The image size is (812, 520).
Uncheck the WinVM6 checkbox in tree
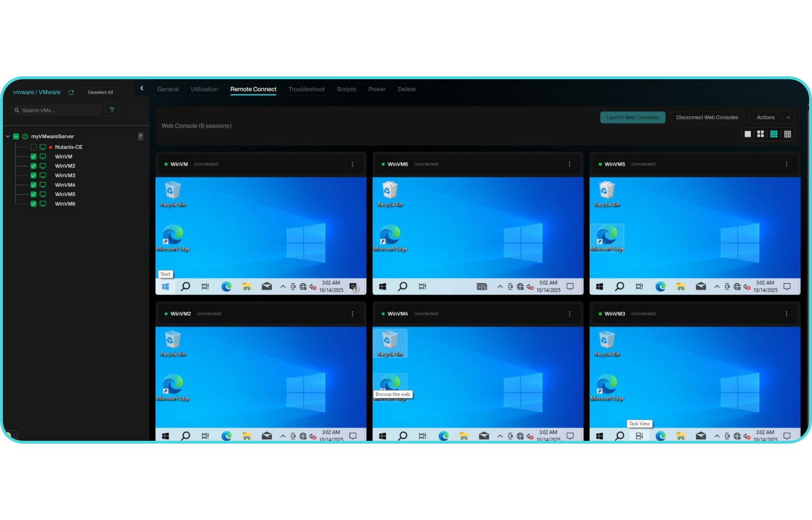33,204
